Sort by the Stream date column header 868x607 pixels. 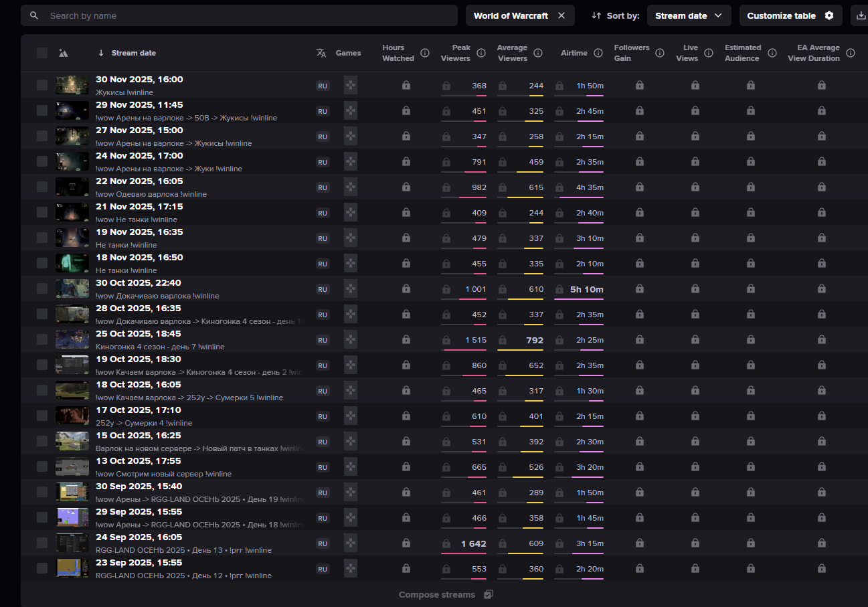coord(133,53)
